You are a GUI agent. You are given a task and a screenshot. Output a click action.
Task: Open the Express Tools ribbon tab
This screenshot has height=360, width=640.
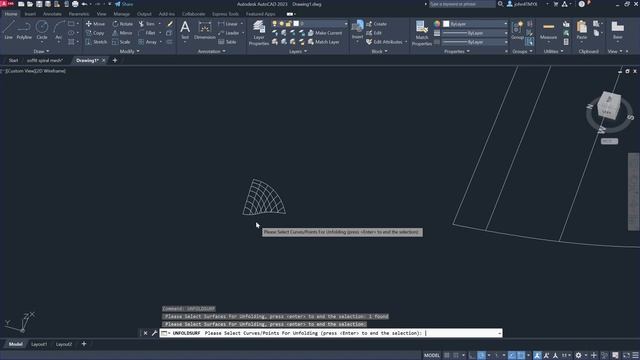click(225, 14)
